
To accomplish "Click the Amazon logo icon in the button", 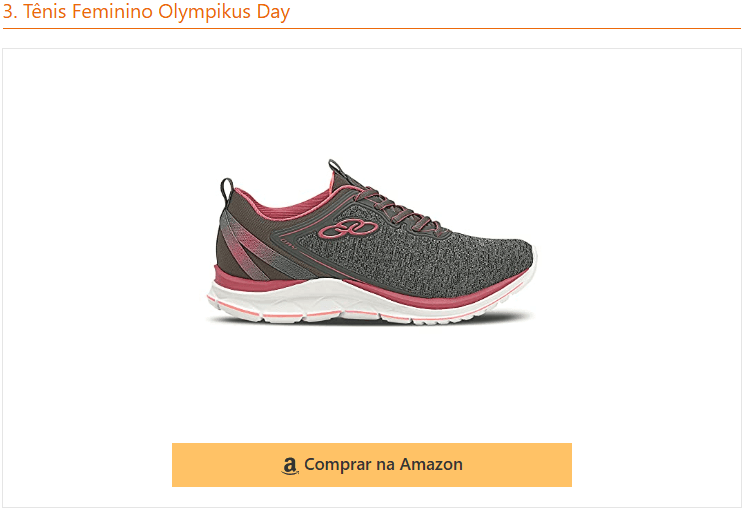I will pos(289,465).
